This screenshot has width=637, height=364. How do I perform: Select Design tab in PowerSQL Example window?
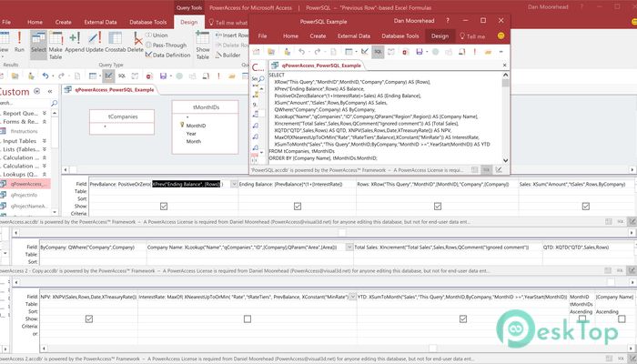440,35
